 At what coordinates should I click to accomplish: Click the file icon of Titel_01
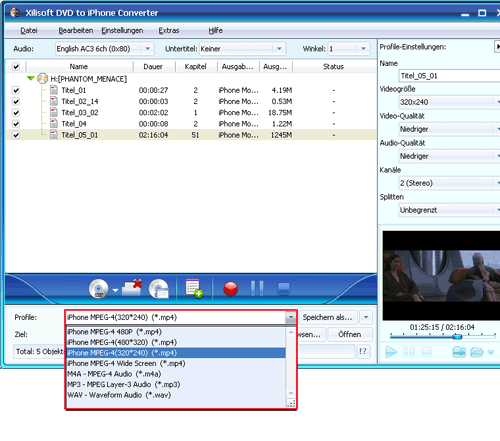coord(54,90)
